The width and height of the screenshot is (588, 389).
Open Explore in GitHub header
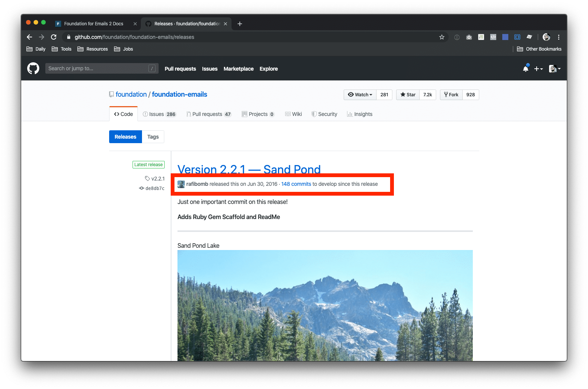pyautogui.click(x=269, y=69)
